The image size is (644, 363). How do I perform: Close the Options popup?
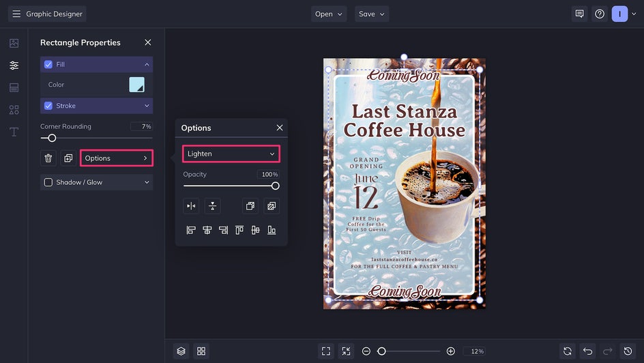coord(280,128)
